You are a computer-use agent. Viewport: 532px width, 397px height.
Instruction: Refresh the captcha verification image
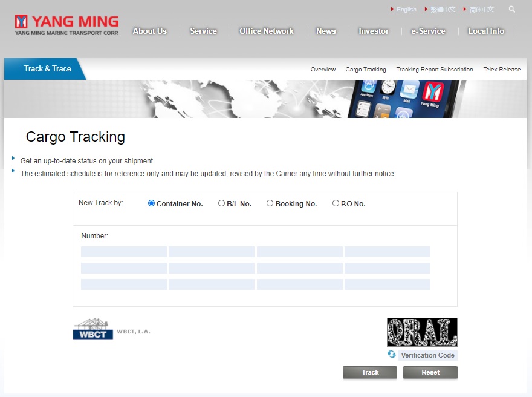point(392,355)
